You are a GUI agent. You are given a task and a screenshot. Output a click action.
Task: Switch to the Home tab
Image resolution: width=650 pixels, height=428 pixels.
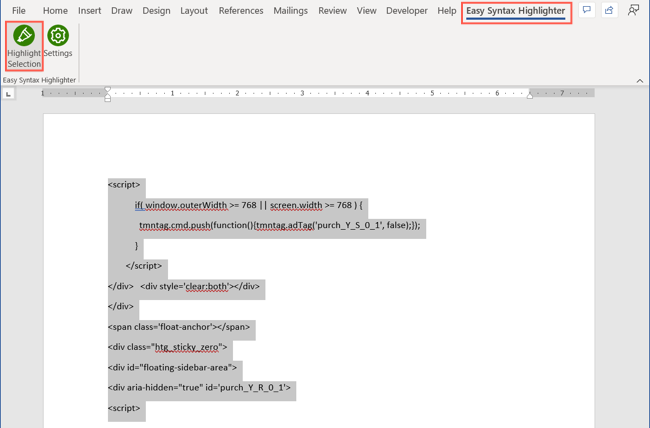click(55, 11)
